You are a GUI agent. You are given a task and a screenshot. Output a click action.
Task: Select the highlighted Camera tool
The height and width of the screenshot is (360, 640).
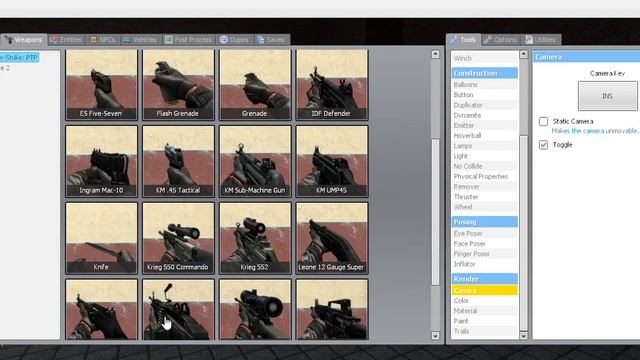click(x=484, y=290)
